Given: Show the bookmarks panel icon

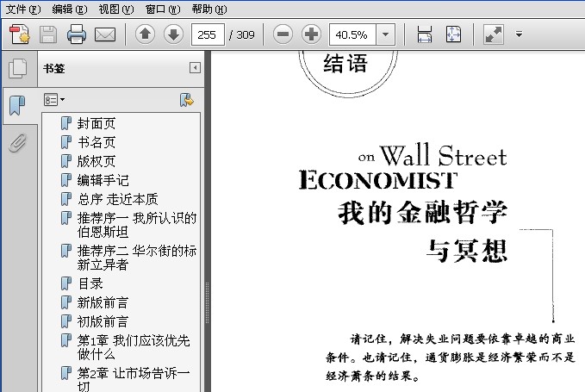Looking at the screenshot, I should click(17, 106).
